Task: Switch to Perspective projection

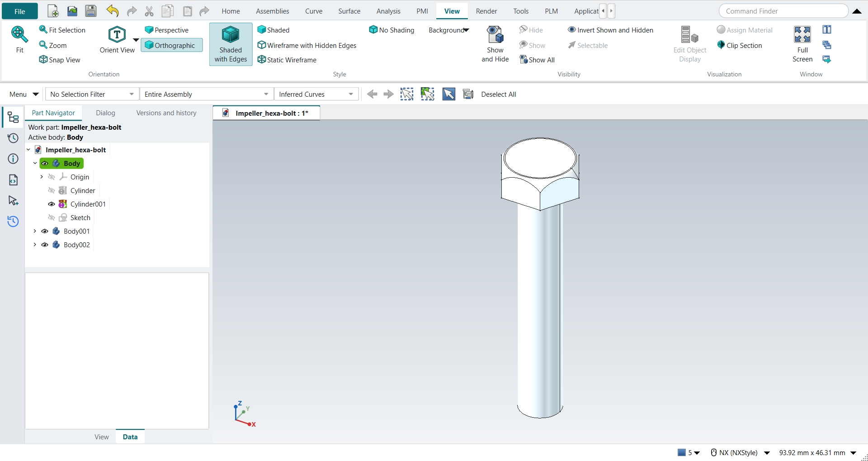Action: coord(167,30)
